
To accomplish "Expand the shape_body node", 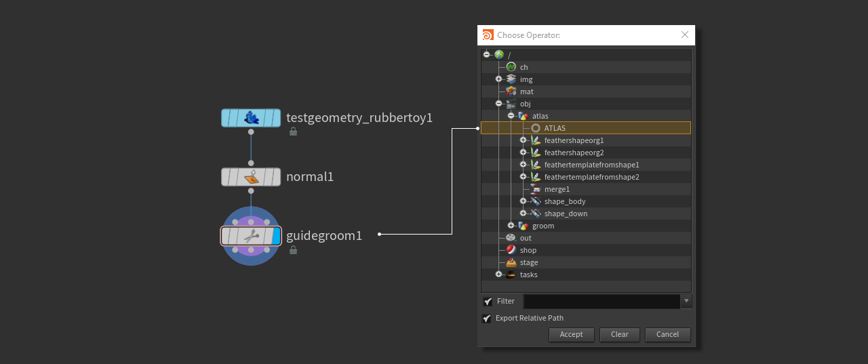I will [524, 201].
